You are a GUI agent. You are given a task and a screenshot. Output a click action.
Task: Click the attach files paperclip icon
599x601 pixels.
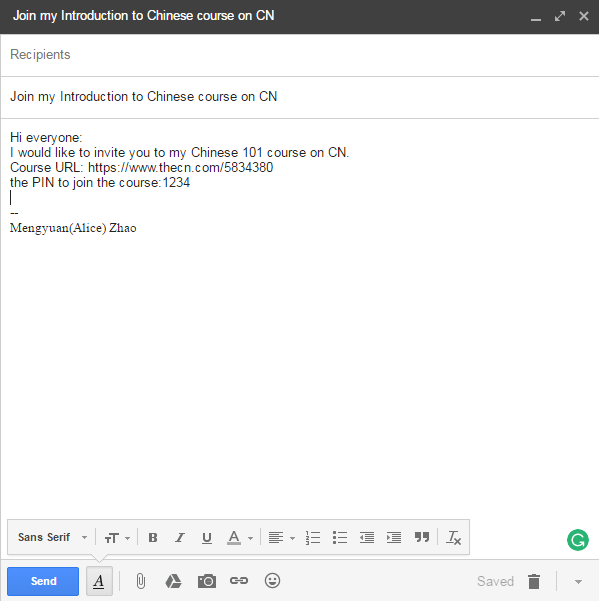tap(141, 581)
